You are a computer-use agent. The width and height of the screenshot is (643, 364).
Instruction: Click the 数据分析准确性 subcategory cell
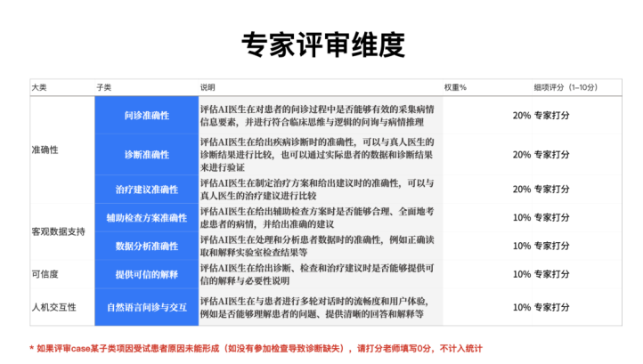click(146, 246)
